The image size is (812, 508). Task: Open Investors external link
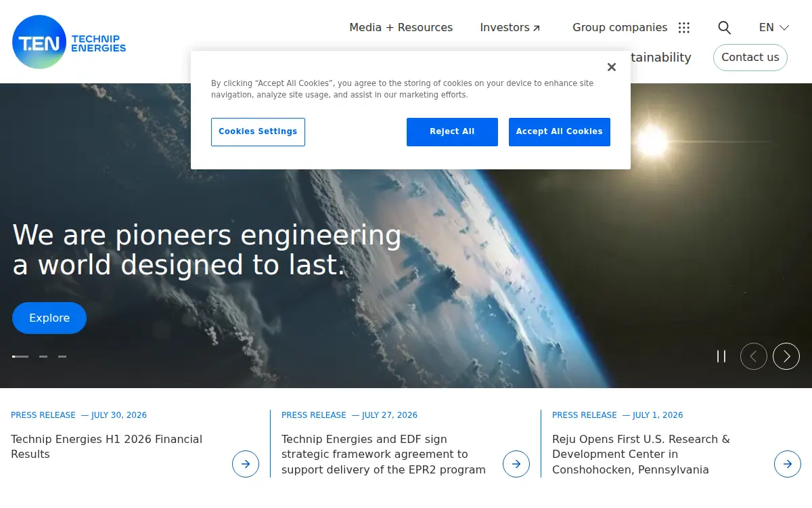(510, 28)
